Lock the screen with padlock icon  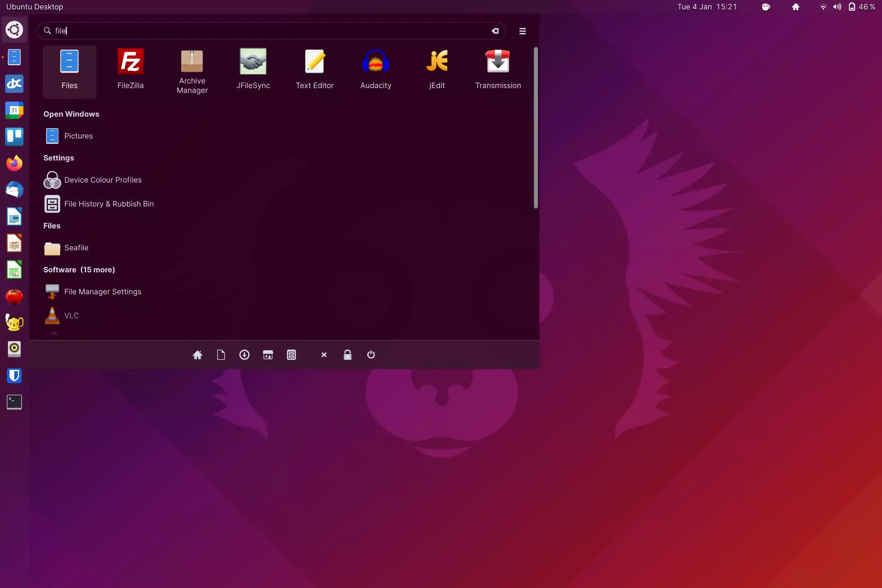(347, 355)
